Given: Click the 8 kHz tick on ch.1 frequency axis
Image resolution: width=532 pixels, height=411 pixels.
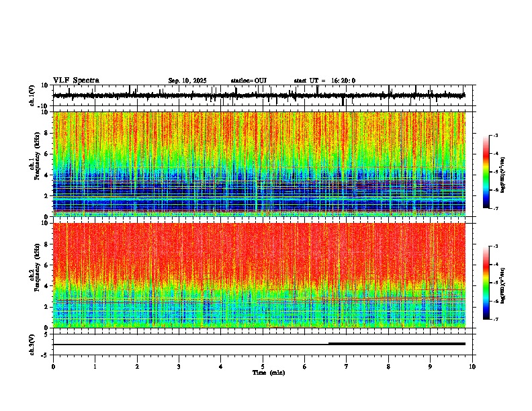Looking at the screenshot, I should (47, 133).
